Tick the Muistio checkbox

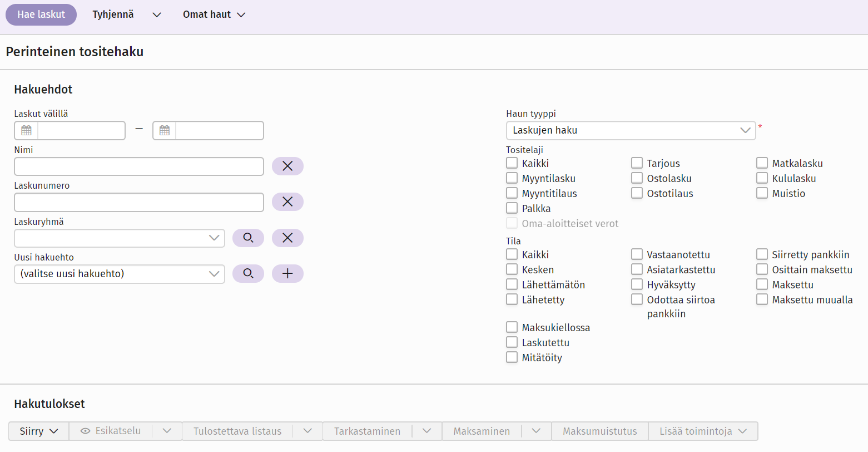(x=762, y=193)
